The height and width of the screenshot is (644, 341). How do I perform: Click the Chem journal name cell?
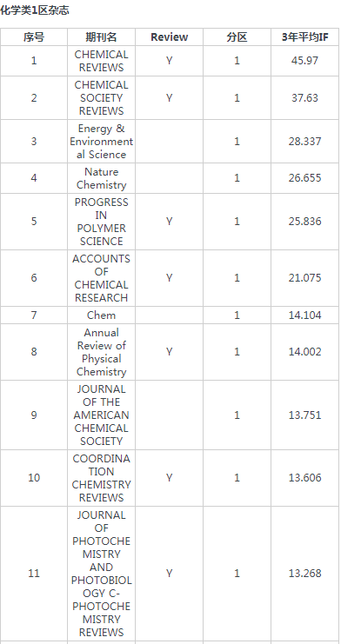pos(101,315)
